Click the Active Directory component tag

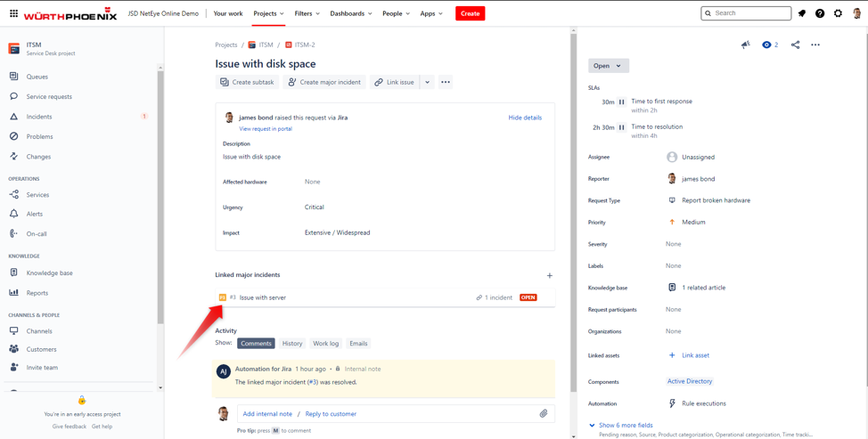coord(690,381)
